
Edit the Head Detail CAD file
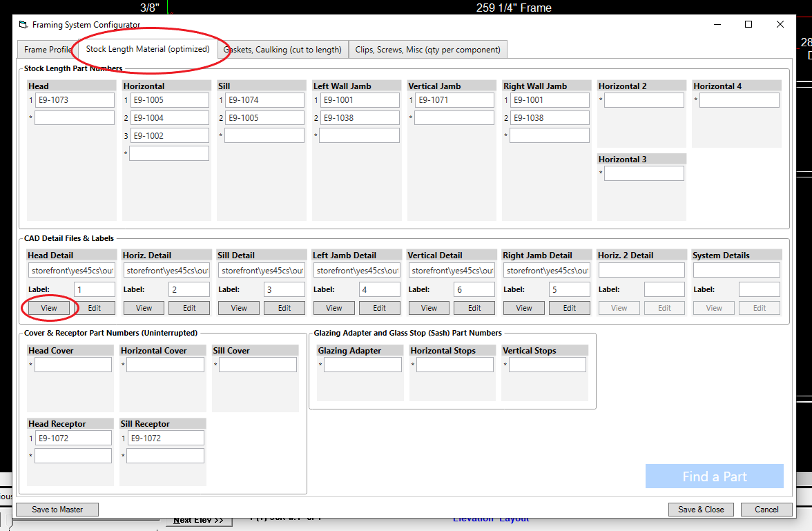click(x=94, y=308)
